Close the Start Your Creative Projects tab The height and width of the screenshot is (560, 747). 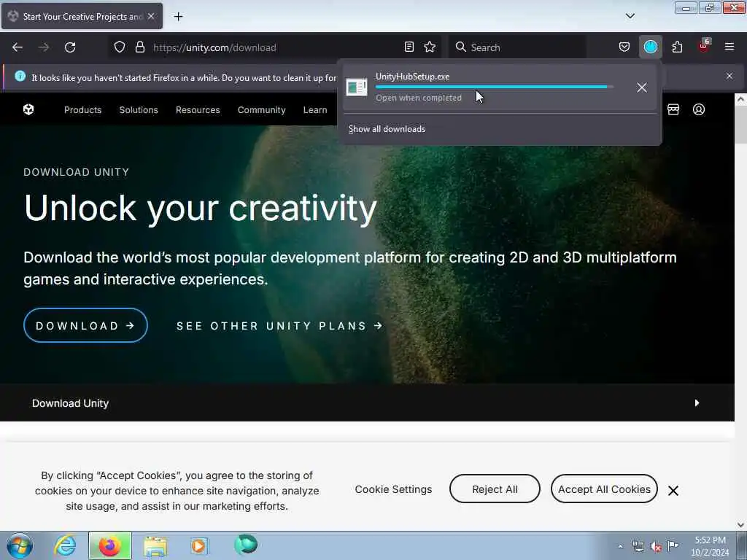[x=151, y=16]
